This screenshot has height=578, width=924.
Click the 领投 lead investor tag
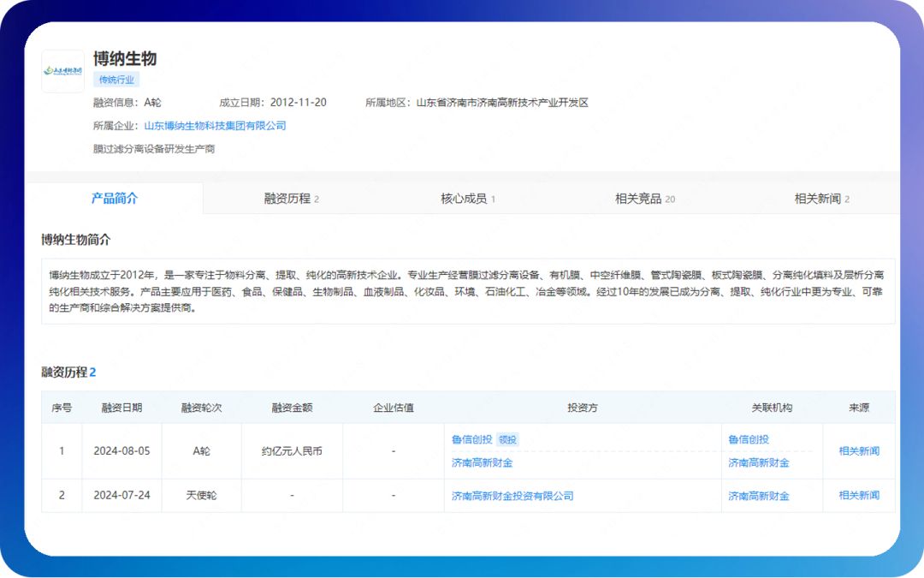507,439
